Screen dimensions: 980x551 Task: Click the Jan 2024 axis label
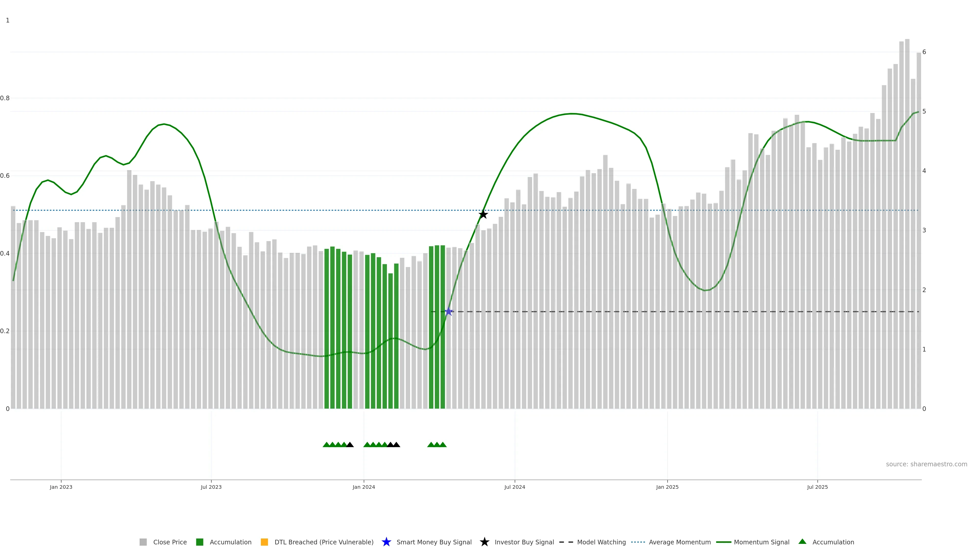[364, 487]
